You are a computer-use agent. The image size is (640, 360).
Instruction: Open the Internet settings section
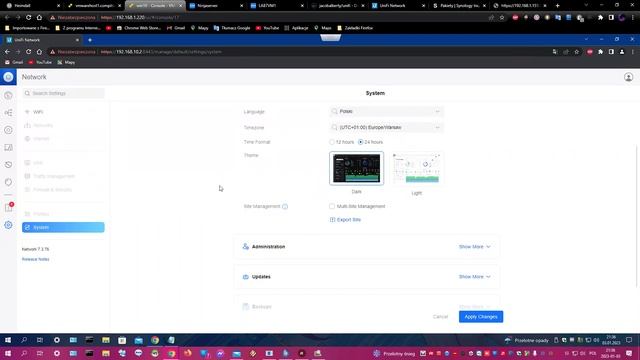point(63,139)
